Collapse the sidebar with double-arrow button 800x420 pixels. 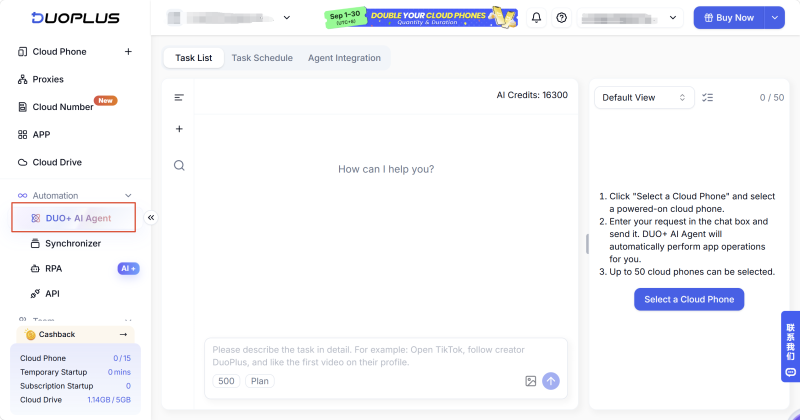pyautogui.click(x=151, y=218)
